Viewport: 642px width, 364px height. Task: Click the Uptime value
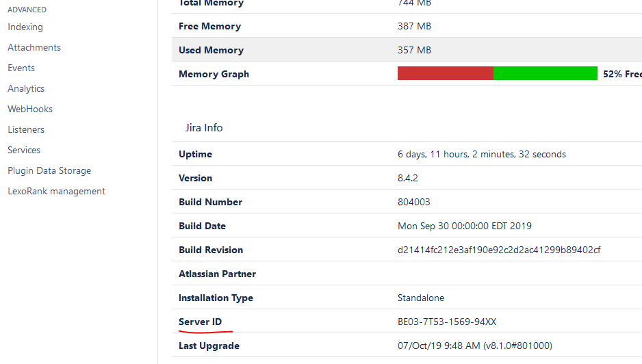(481, 154)
